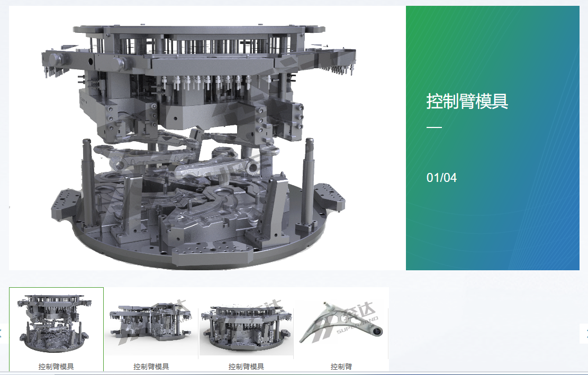Click the white dash below the title

pyautogui.click(x=434, y=127)
